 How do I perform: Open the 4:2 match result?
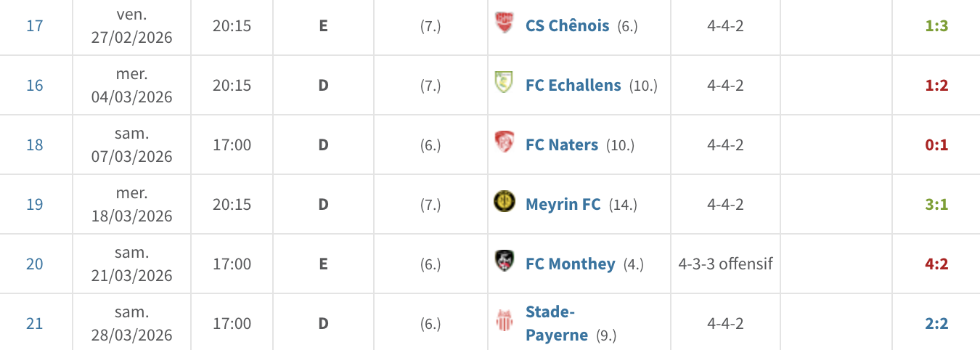pos(937,264)
